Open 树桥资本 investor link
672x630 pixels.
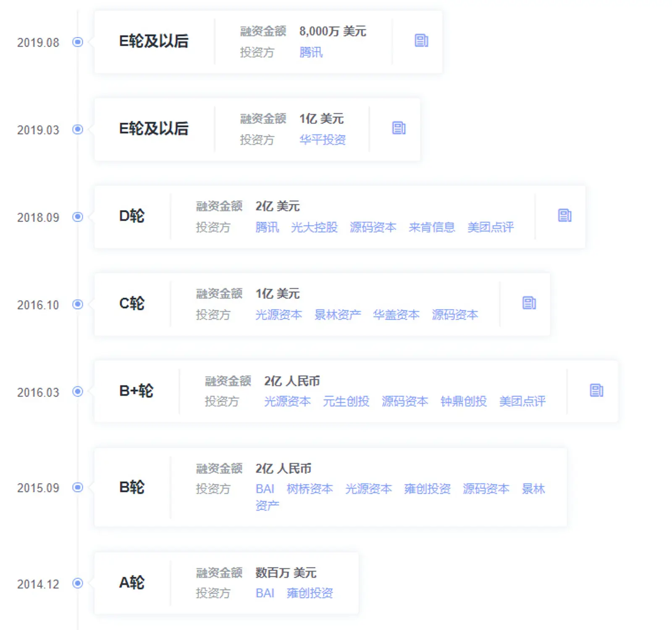point(310,489)
